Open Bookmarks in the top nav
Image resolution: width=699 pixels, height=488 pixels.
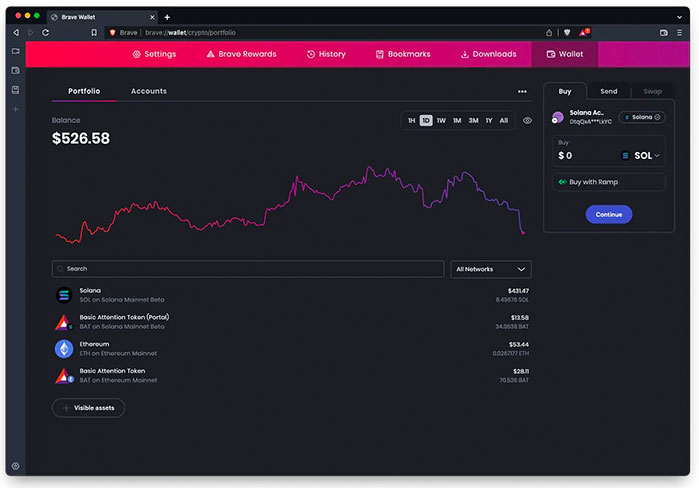(403, 54)
